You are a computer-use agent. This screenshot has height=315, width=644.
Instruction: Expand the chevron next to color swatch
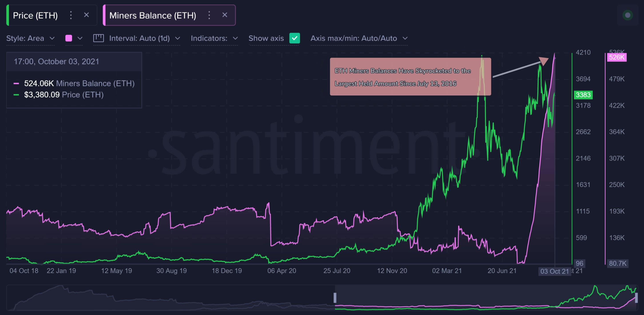pos(80,38)
